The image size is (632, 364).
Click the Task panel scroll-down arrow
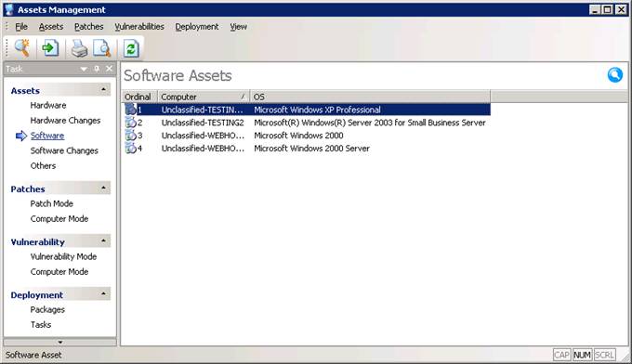pos(60,343)
